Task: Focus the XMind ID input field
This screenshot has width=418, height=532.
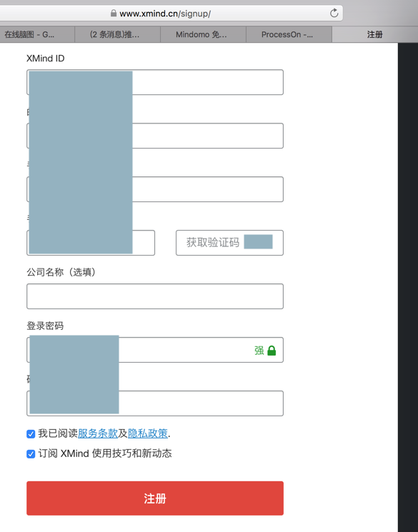Action: (x=155, y=82)
